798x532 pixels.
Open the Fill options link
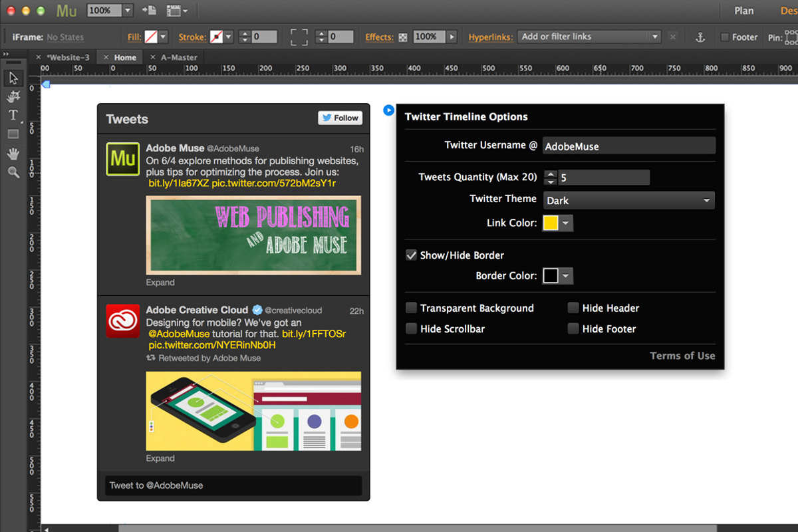134,37
